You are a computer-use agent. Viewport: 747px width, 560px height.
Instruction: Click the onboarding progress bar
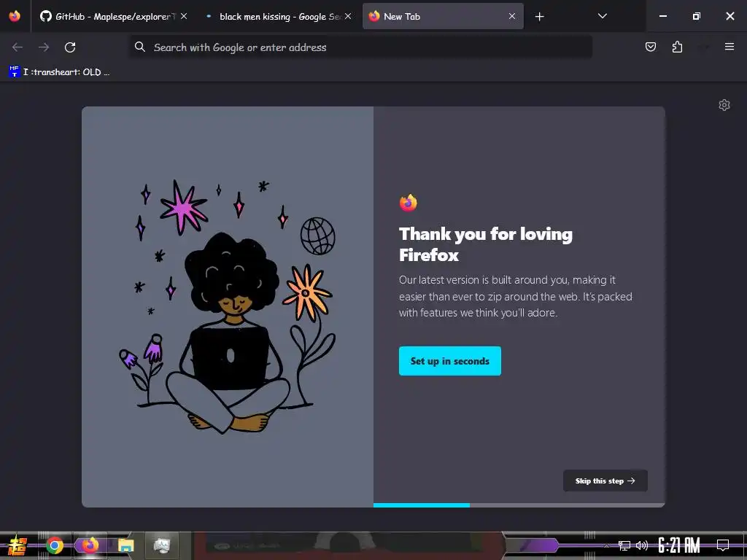519,505
